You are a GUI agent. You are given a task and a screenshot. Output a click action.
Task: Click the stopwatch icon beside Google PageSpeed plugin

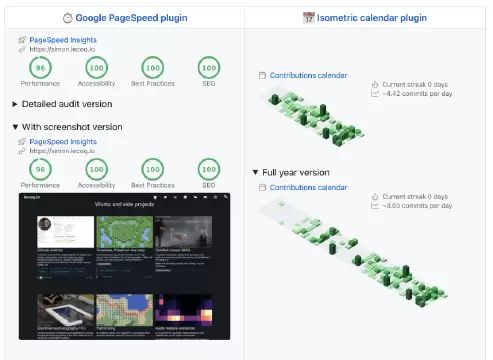point(67,18)
